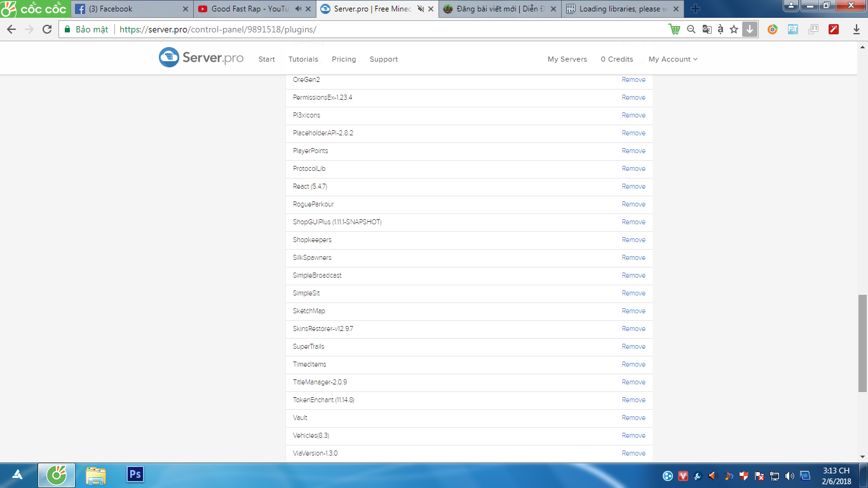Remove the Vault plugin
868x488 pixels.
[634, 417]
